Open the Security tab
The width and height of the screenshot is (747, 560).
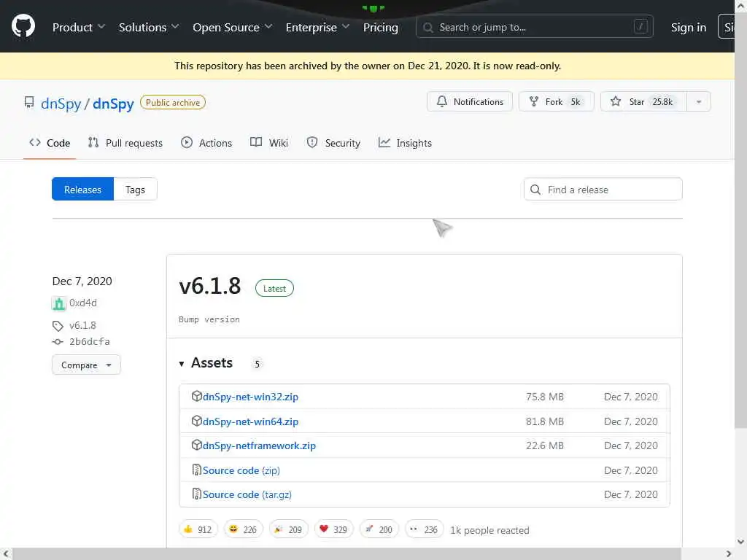pyautogui.click(x=333, y=143)
